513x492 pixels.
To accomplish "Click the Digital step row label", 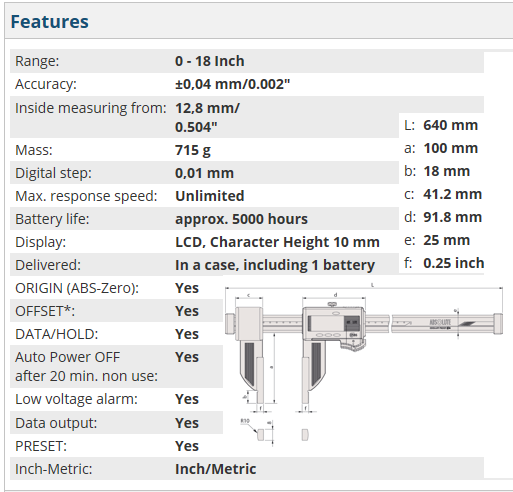I will click(x=53, y=173).
